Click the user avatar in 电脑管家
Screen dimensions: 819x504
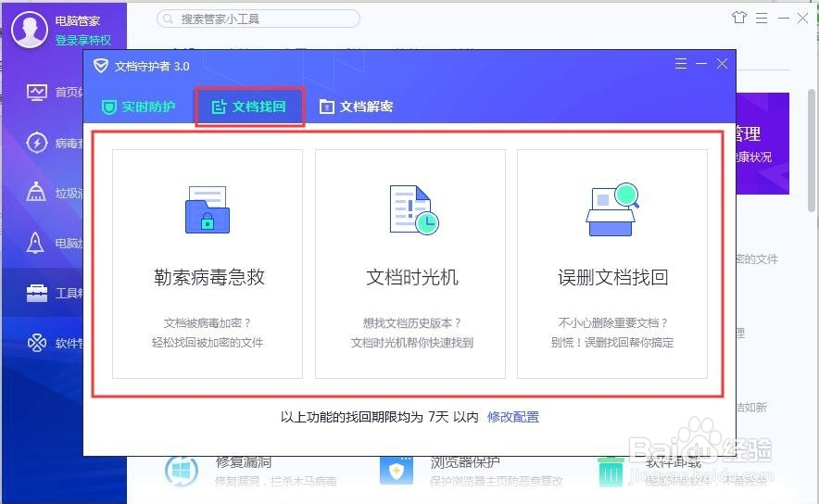click(30, 30)
